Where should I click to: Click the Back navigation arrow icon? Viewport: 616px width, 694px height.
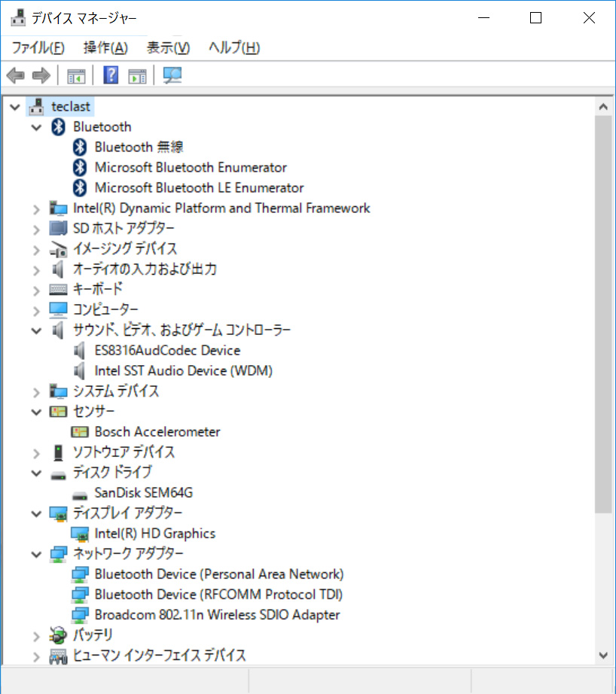pos(15,75)
